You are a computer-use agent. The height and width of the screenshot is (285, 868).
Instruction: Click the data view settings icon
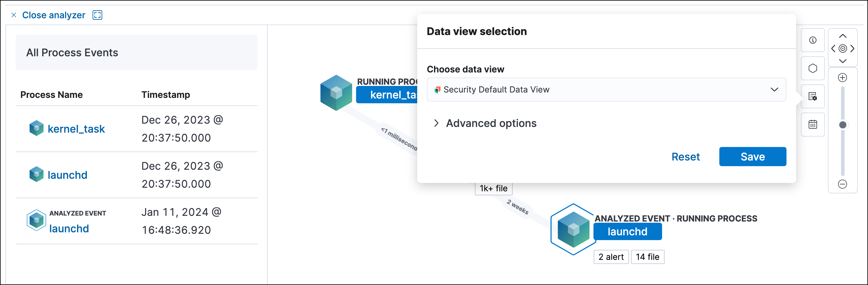[813, 97]
